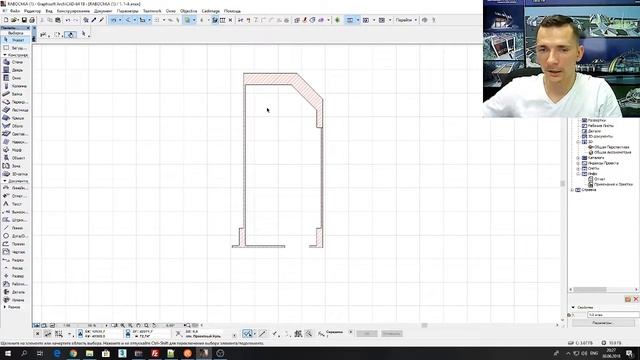This screenshot has width=640, height=360.
Task: Open the Помощь menu
Action: pos(232,11)
